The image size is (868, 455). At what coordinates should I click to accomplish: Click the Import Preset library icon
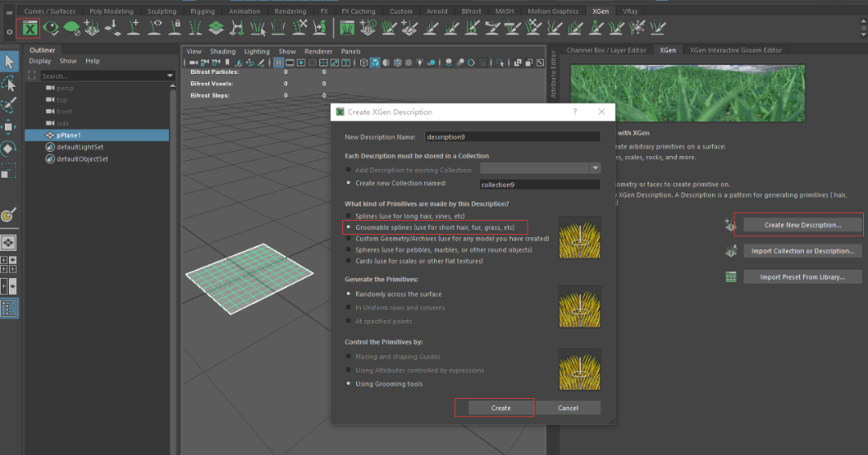(731, 277)
